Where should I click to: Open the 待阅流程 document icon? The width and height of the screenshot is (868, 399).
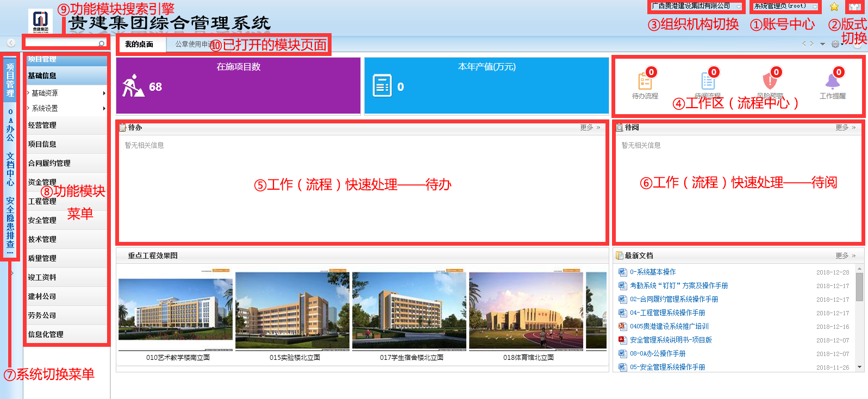tap(708, 81)
